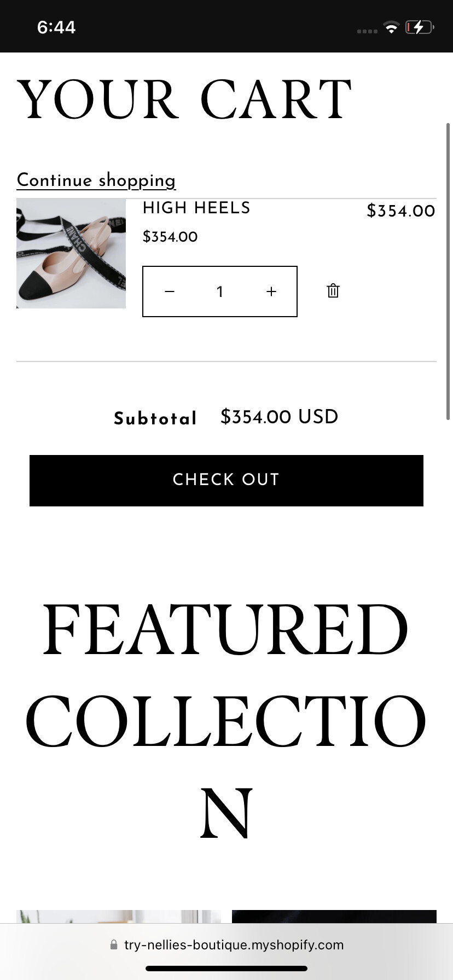Increase the High Heels quantity with plus
This screenshot has height=980, width=453.
(x=271, y=291)
